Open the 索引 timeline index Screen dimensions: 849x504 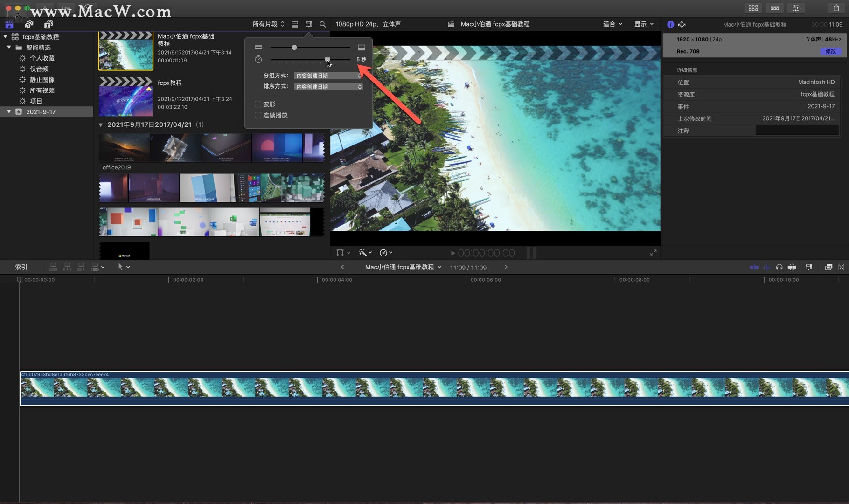click(21, 267)
